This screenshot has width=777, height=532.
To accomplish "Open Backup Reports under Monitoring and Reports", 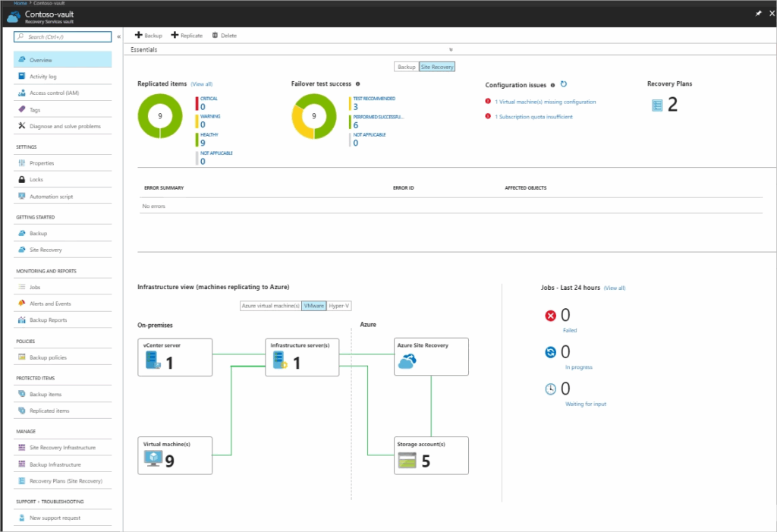I will [x=51, y=320].
